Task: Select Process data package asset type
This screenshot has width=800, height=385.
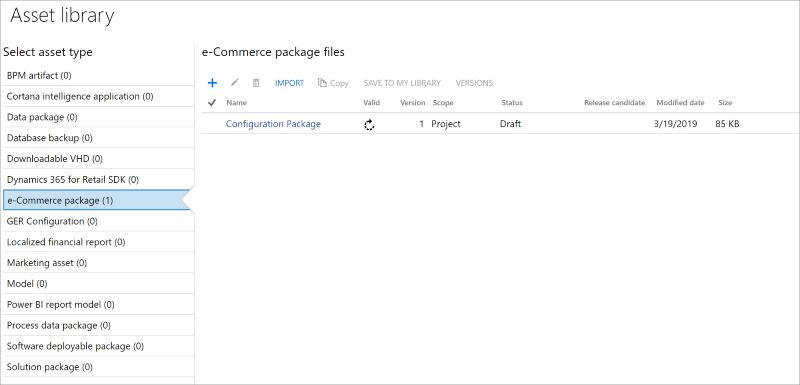Action: (97, 325)
